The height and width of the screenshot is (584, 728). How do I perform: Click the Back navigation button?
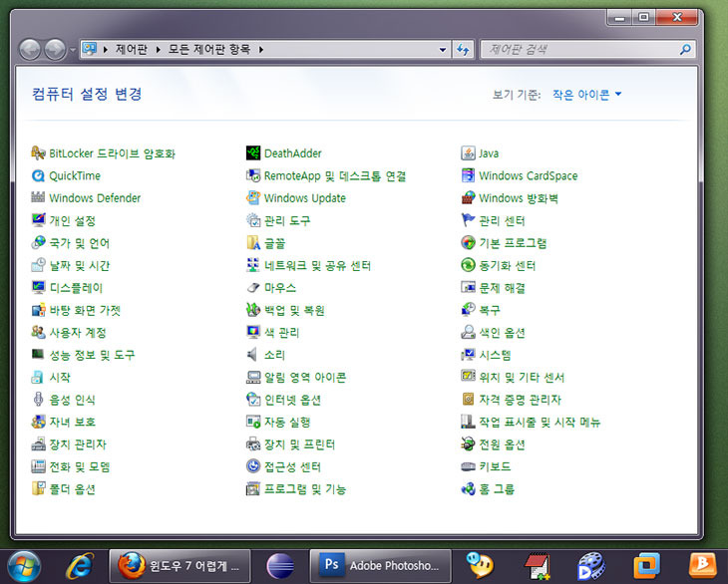pyautogui.click(x=30, y=49)
